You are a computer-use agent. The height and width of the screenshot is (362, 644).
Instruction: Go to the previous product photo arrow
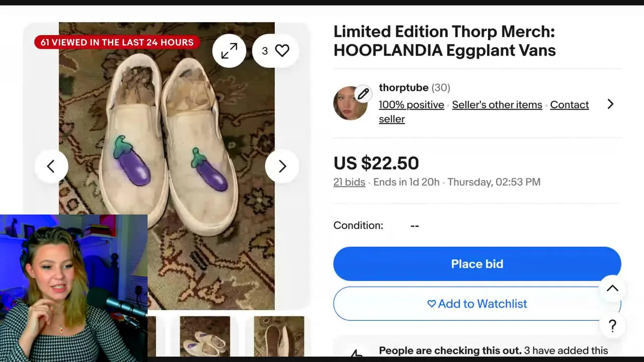click(x=51, y=166)
